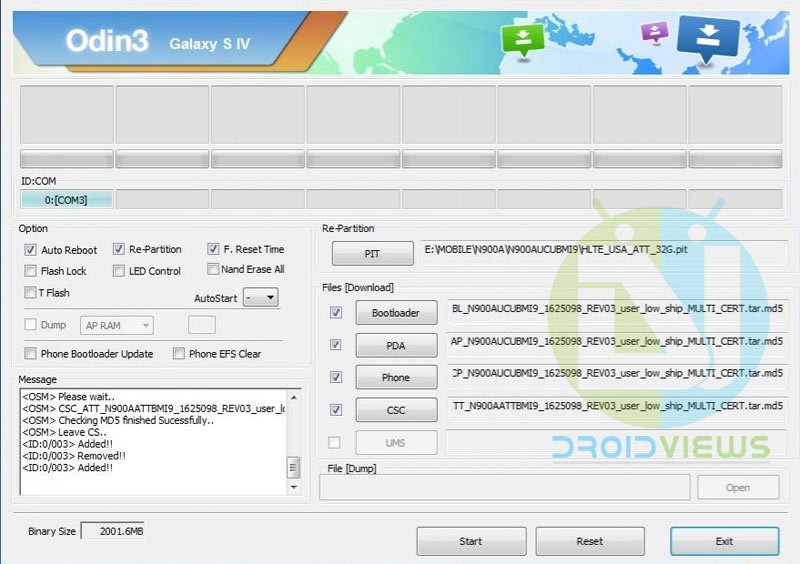Open the AP RAM dump dropdown
Viewport: 800px width, 564px height.
(x=117, y=326)
